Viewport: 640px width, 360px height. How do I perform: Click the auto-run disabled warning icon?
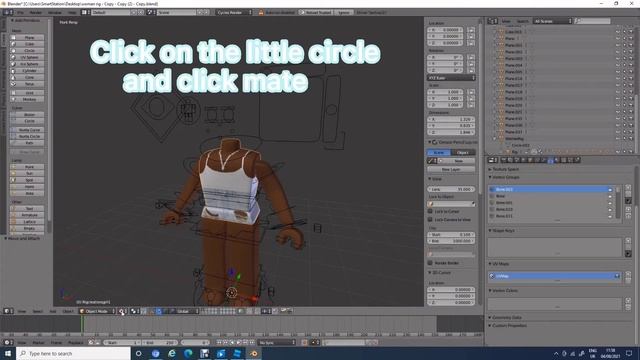click(x=261, y=12)
